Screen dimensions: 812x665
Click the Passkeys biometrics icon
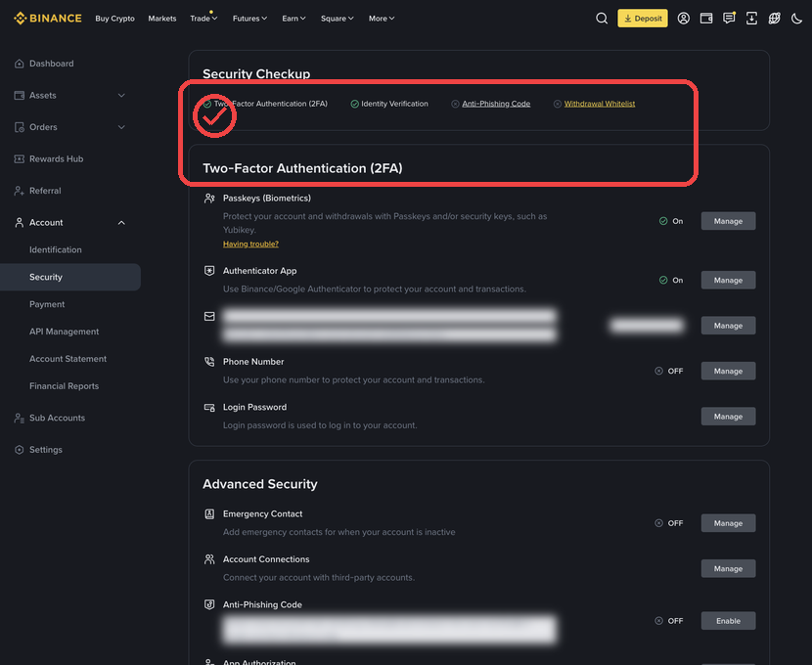point(209,199)
